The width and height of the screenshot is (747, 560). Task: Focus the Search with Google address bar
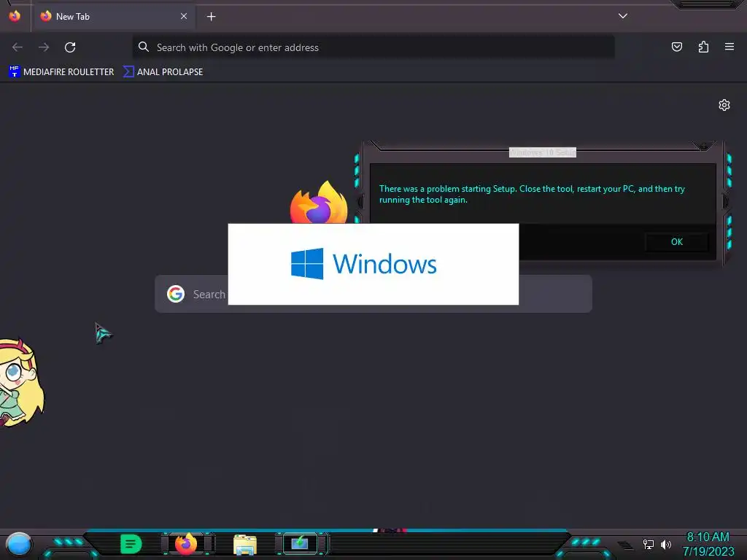373,47
